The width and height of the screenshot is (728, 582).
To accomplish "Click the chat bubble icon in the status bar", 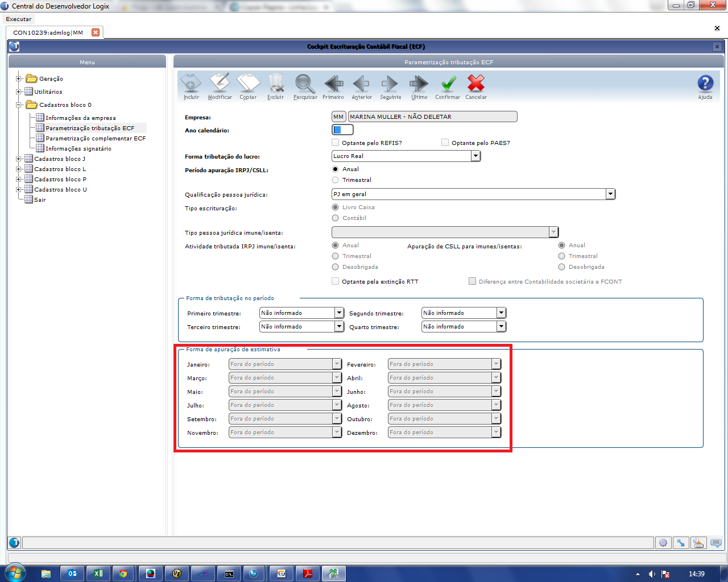I will click(x=716, y=543).
